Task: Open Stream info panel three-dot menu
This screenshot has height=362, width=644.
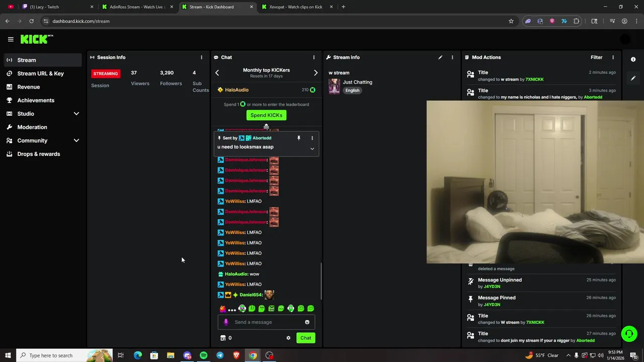Action: 452,57
